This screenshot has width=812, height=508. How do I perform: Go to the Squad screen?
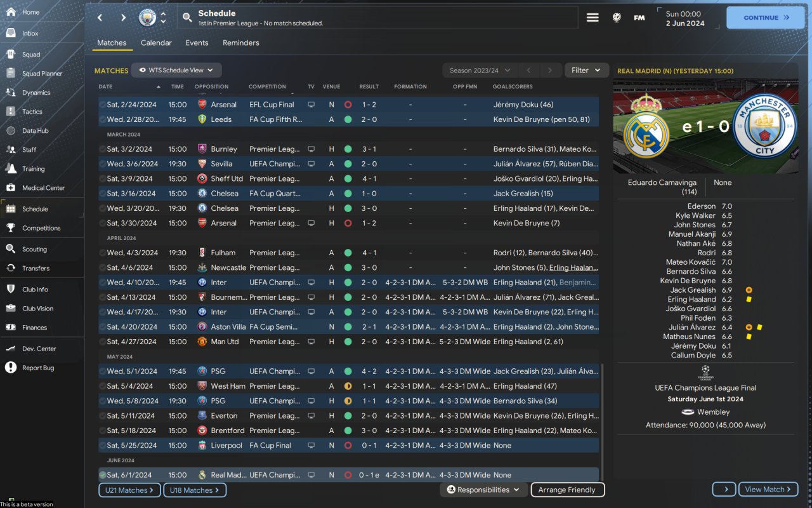tap(42, 55)
